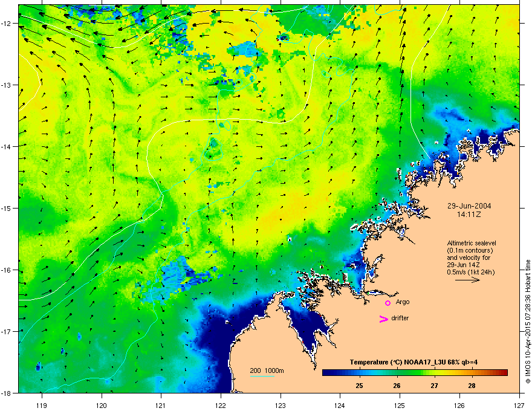Viewport: 532px width, 411px height.
Task: Click the '200 1000m' depth legend text
Action: coord(267,371)
